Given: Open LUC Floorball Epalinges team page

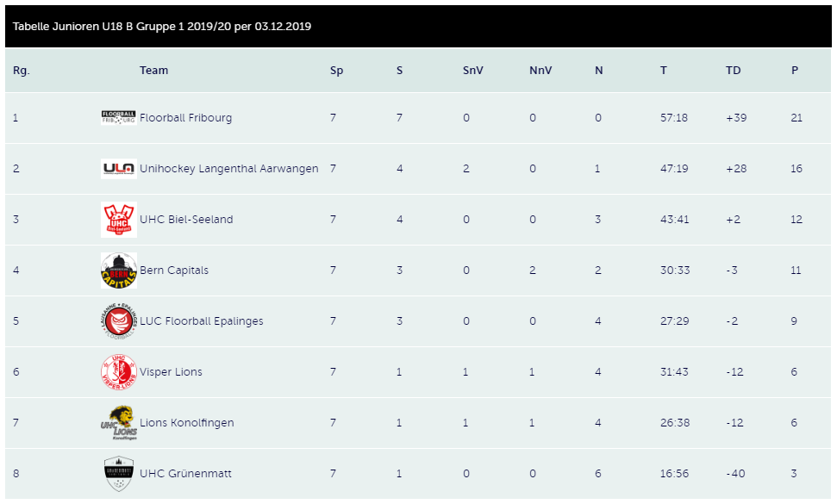Looking at the screenshot, I should click(201, 321).
